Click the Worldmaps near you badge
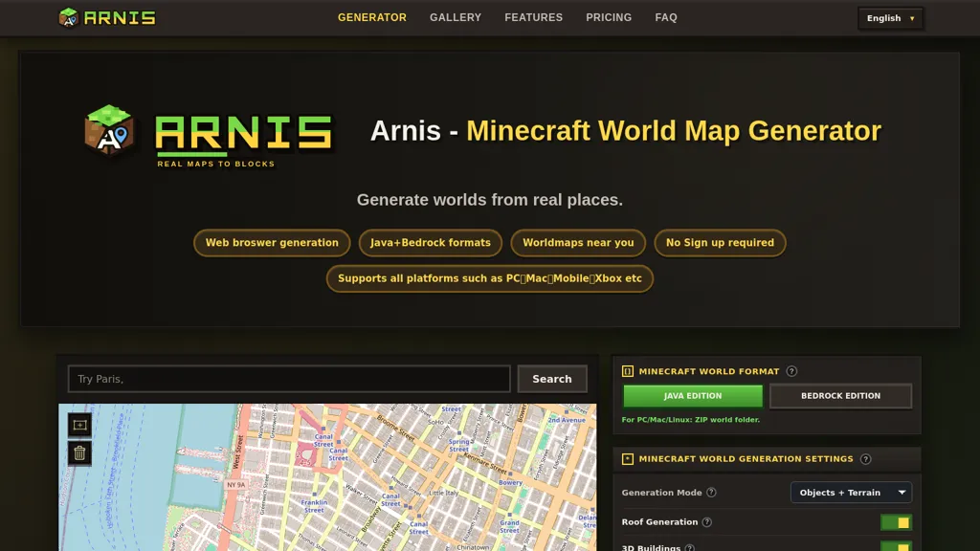 (x=578, y=243)
